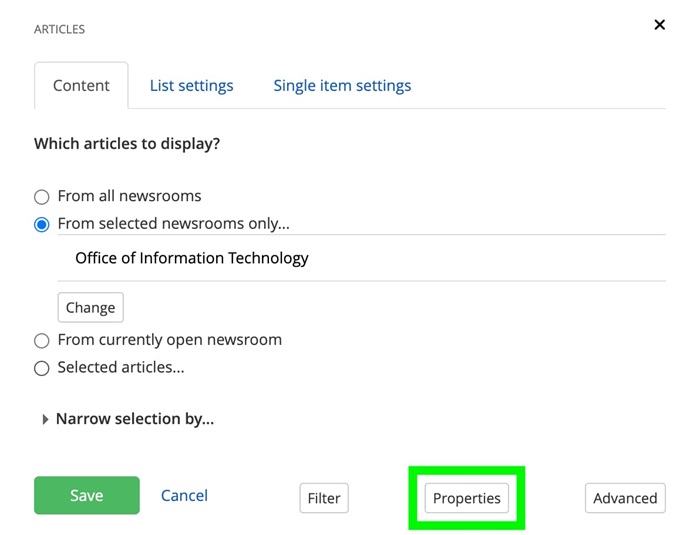The width and height of the screenshot is (700, 535).
Task: Select From currently open newsroom option
Action: point(42,340)
